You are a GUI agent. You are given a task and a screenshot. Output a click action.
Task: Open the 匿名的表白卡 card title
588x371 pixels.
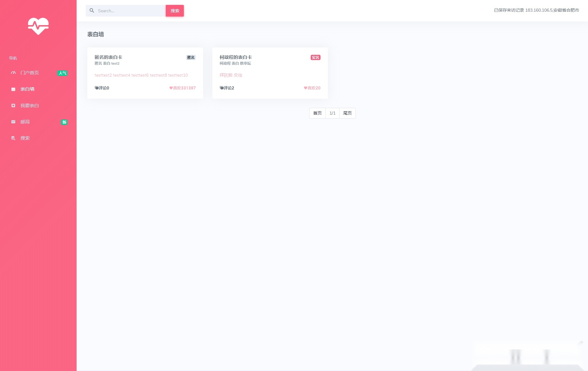(x=108, y=57)
